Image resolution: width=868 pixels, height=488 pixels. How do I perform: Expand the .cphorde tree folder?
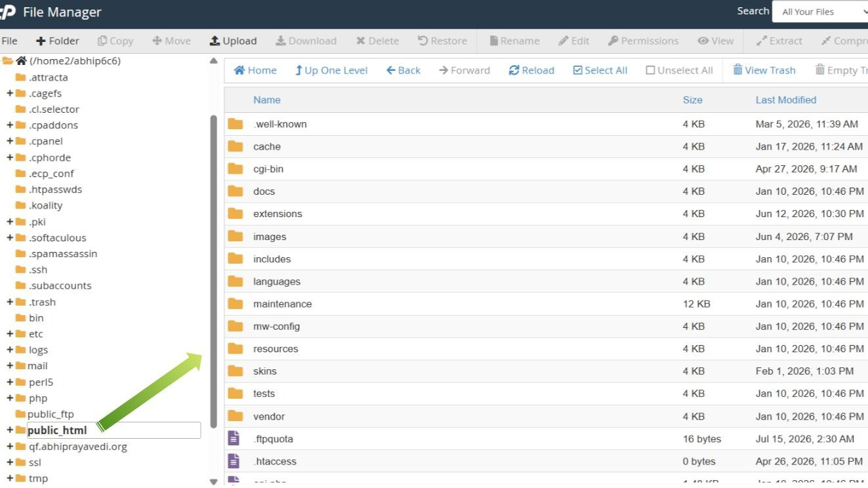point(10,157)
